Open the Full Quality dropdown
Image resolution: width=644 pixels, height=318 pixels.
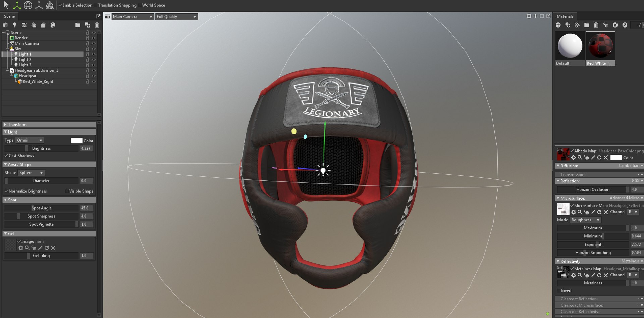click(176, 17)
